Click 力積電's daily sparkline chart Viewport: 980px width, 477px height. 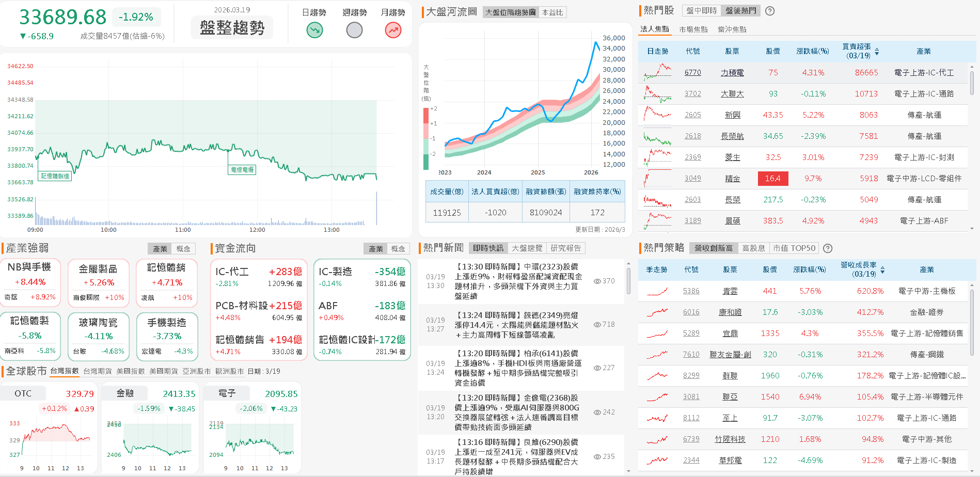pyautogui.click(x=657, y=72)
